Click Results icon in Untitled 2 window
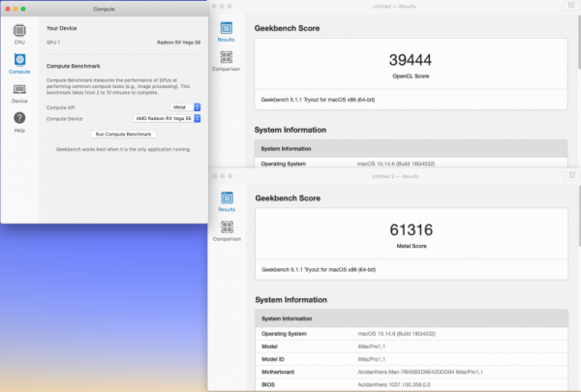The height and width of the screenshot is (392, 581). click(227, 198)
